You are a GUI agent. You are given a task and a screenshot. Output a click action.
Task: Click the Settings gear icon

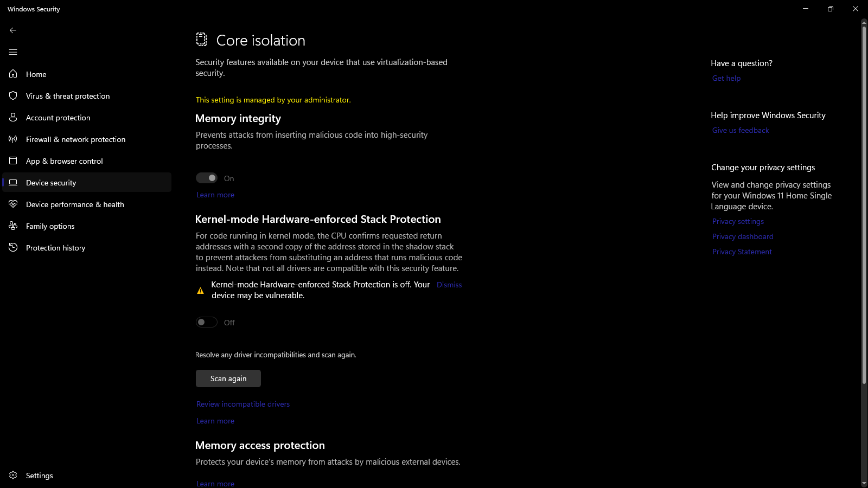pos(13,475)
